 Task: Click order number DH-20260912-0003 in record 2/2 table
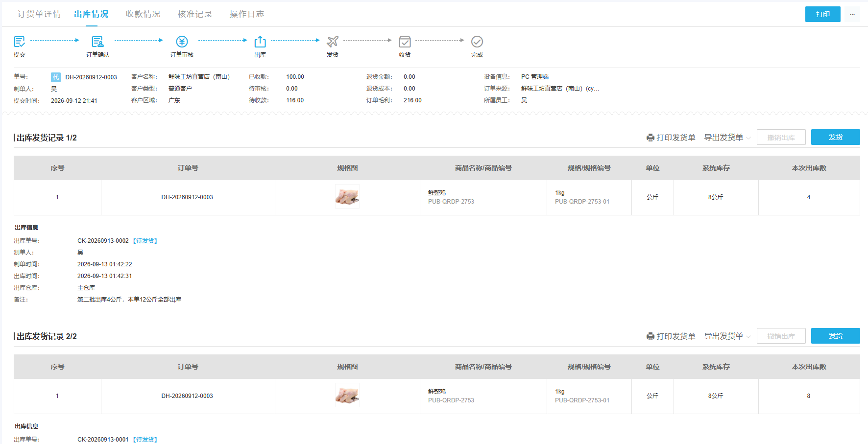coord(187,396)
